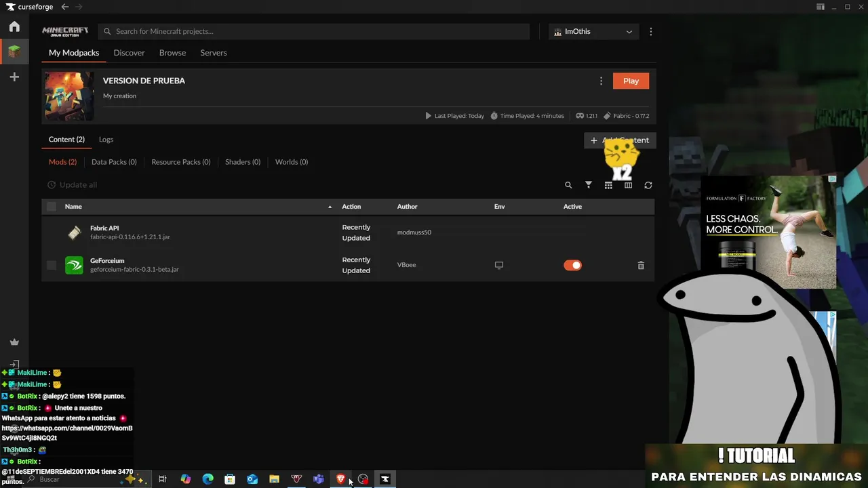Select the Mods (2) category
This screenshot has width=868, height=488.
[x=62, y=162]
